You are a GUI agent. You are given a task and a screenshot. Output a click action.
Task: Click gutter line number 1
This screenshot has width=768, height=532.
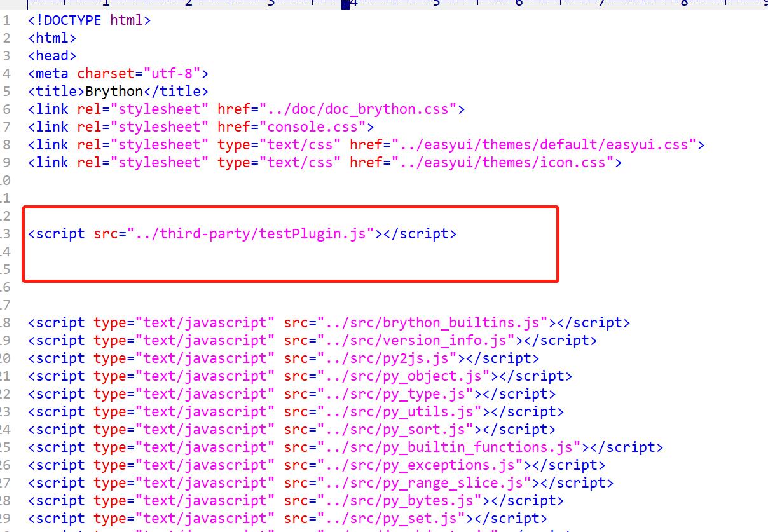tap(7, 20)
